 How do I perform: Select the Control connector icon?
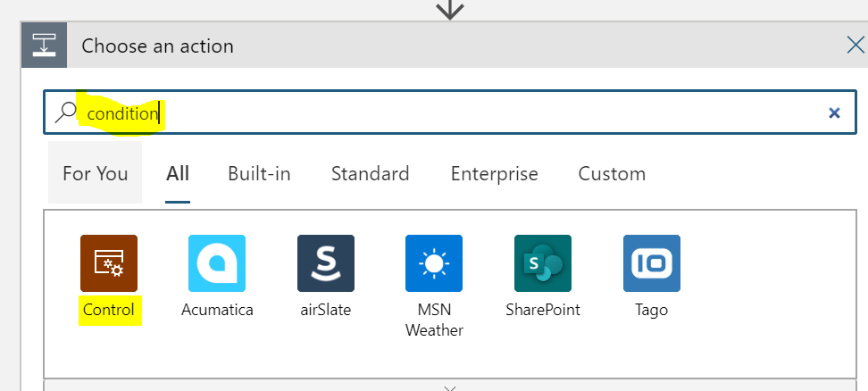109,263
